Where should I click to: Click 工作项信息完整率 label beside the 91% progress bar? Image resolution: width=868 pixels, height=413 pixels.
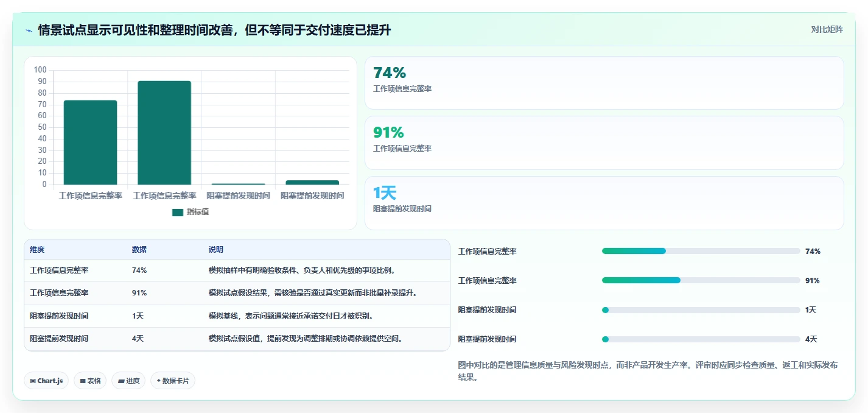488,281
